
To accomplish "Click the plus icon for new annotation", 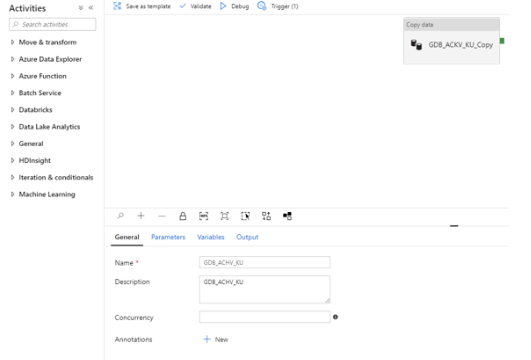I will [x=207, y=339].
